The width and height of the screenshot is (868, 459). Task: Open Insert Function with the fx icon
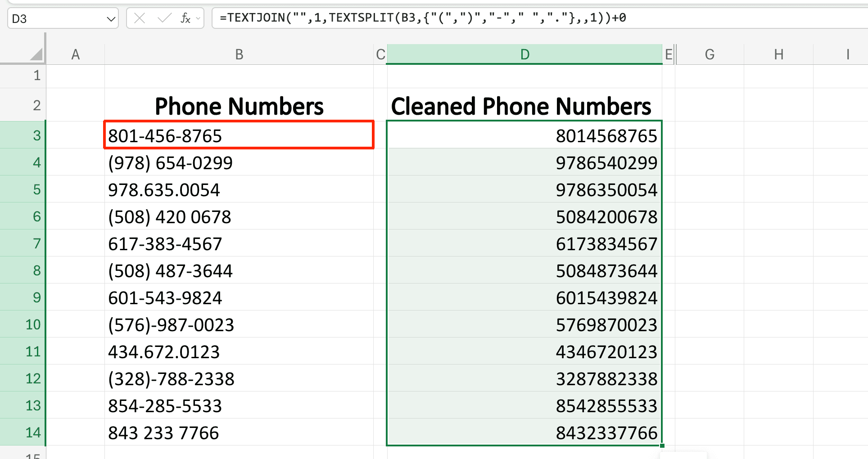185,18
